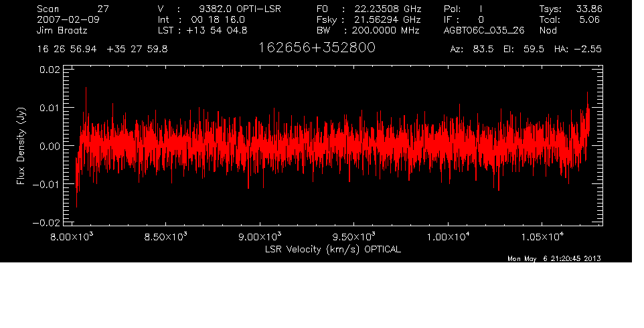Select the date 2007-02-09
The width and height of the screenshot is (644, 328).
click(x=68, y=19)
